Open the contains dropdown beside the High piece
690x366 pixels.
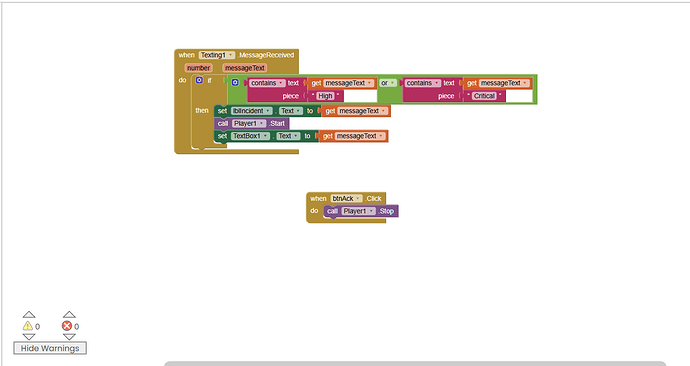(x=267, y=83)
